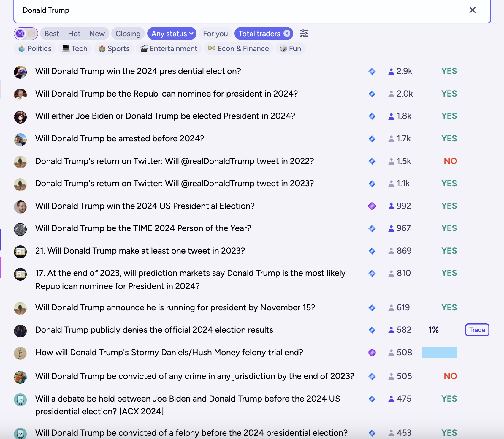This screenshot has width=504, height=439.
Task: Click blue diamond badge on 2024 presidential election row
Action: coord(372,71)
